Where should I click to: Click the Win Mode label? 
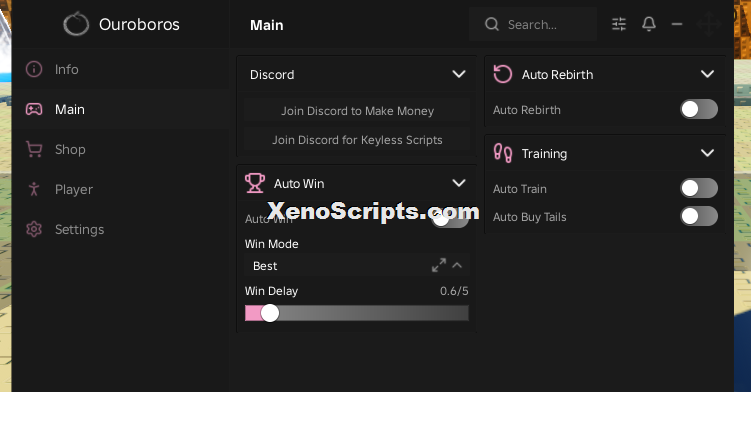[x=272, y=244]
